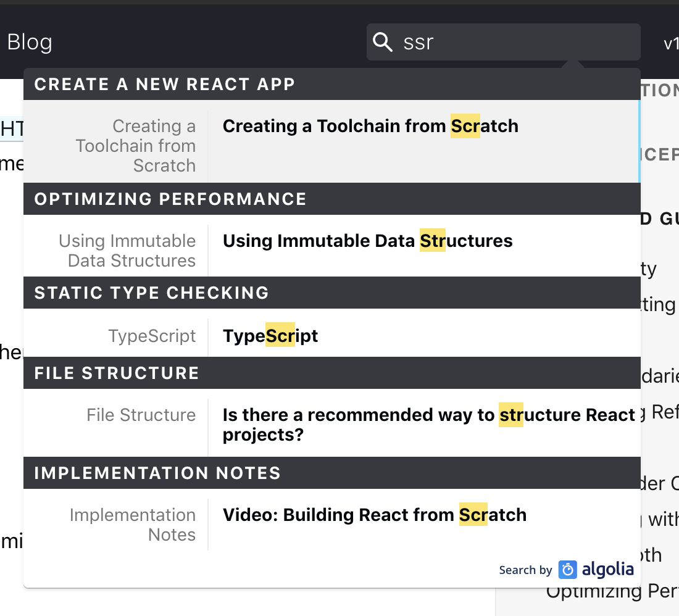Click the 'File Structure' dark category header
The image size is (679, 616).
pyautogui.click(x=117, y=373)
